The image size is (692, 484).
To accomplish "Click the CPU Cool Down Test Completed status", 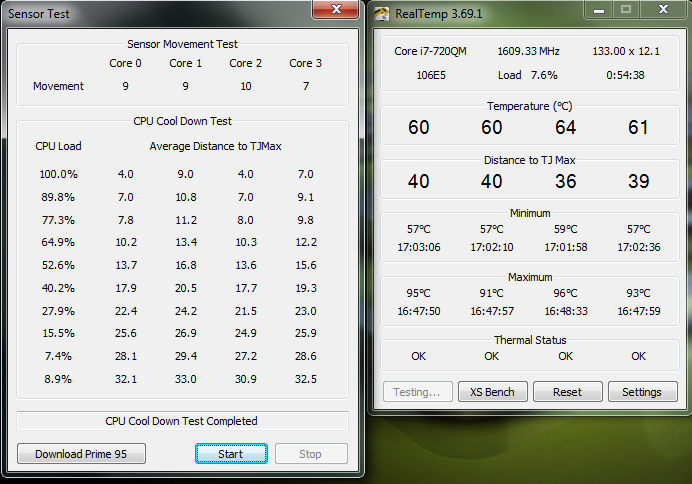I will [182, 421].
